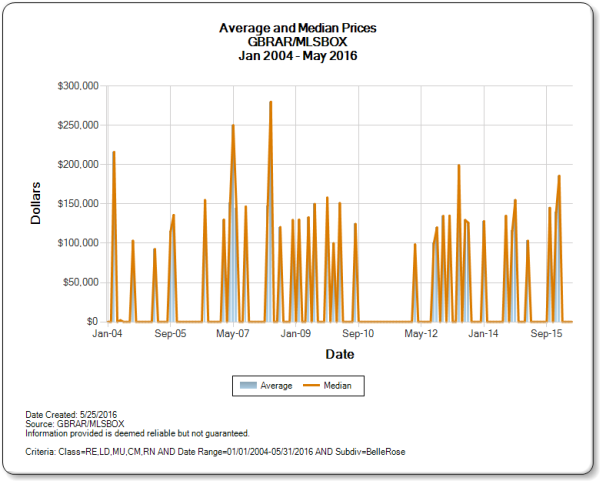Select the 'Median' legend label
600x481 pixels.
[338, 385]
